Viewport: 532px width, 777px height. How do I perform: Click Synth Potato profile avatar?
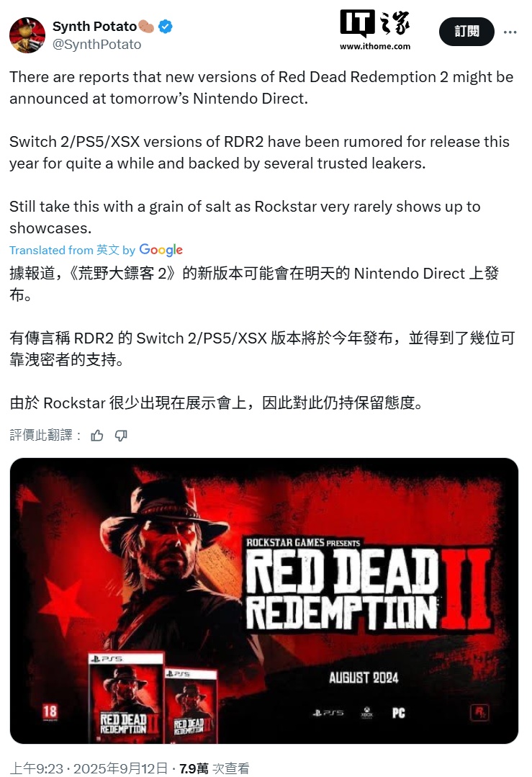[27, 35]
